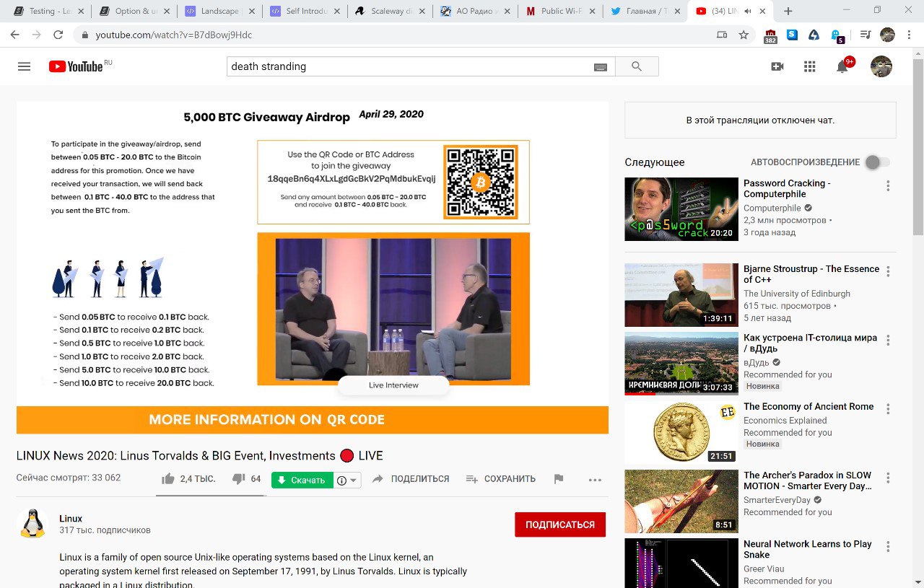Screen dimensions: 924x588
Task: Open the blue lightning-bolt extension
Action: tap(814, 35)
